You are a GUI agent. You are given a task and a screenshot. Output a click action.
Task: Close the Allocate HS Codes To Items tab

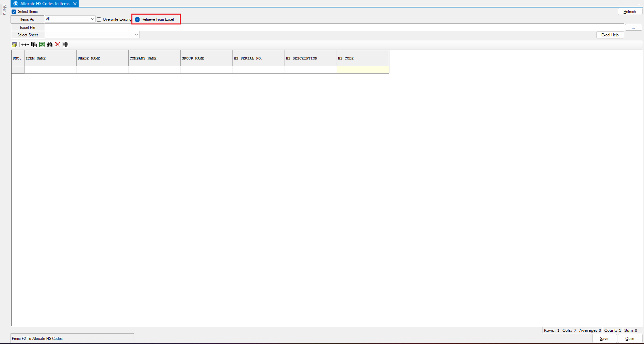75,4
